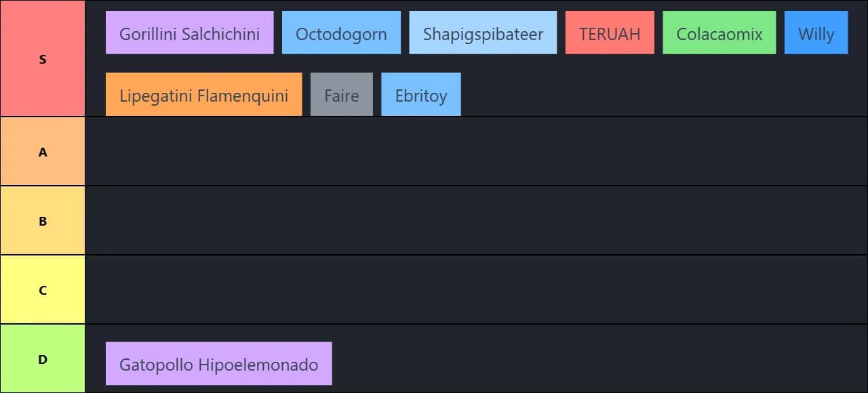Select the green D tier label
868x393 pixels.
[43, 359]
